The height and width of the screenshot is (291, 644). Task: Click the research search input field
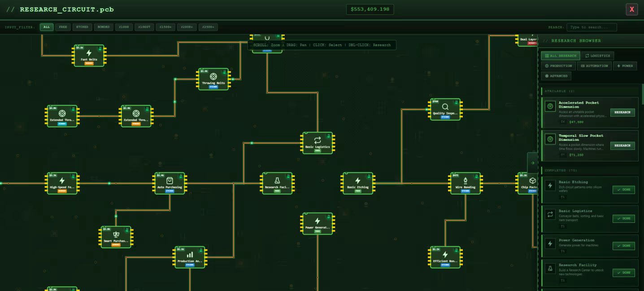pyautogui.click(x=592, y=27)
